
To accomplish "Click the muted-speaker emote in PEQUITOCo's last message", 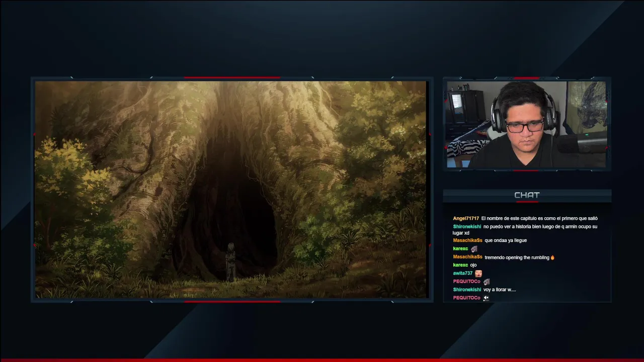I will [x=486, y=298].
